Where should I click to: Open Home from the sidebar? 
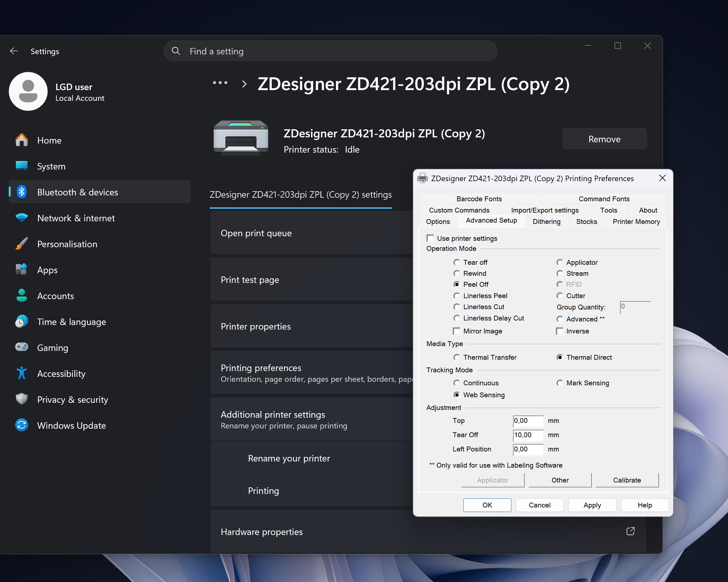pos(49,140)
